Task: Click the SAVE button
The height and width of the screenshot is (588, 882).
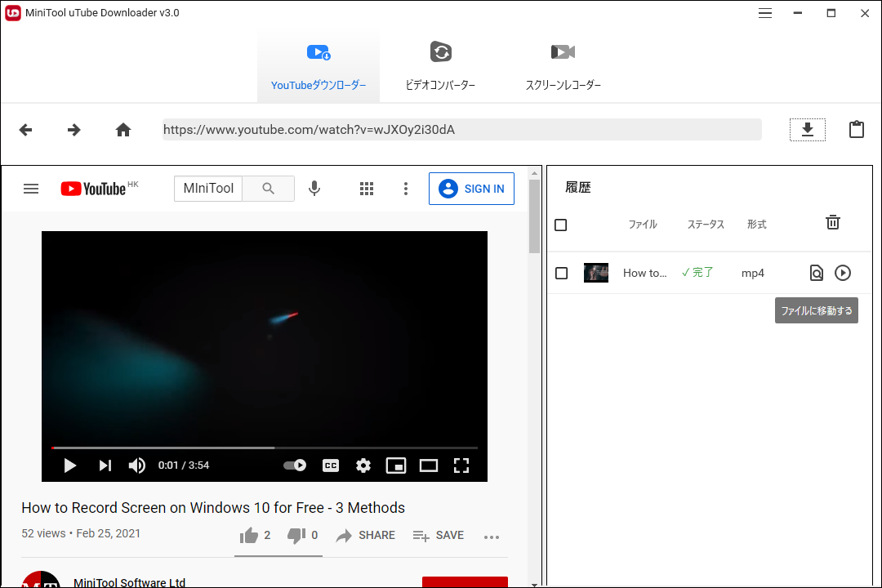Action: [x=439, y=536]
